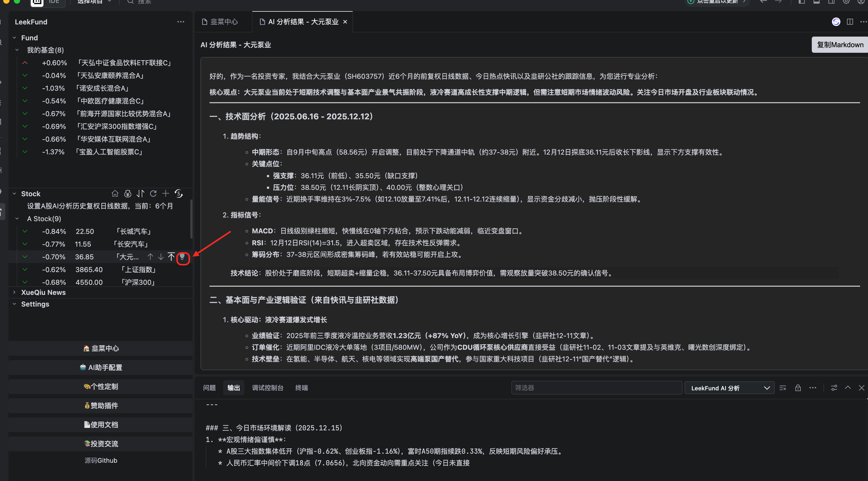Image resolution: width=868 pixels, height=481 pixels.
Task: Click the money bag icon in Stock toolbar
Action: click(x=128, y=194)
